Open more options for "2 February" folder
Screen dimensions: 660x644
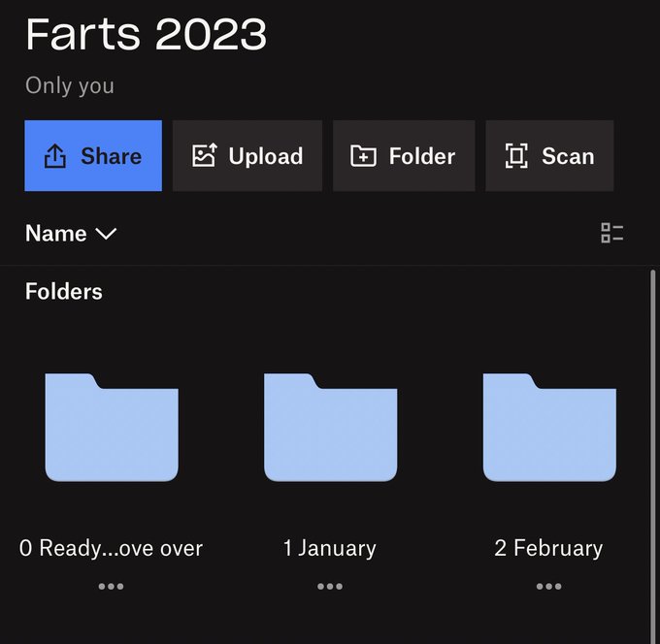click(549, 587)
